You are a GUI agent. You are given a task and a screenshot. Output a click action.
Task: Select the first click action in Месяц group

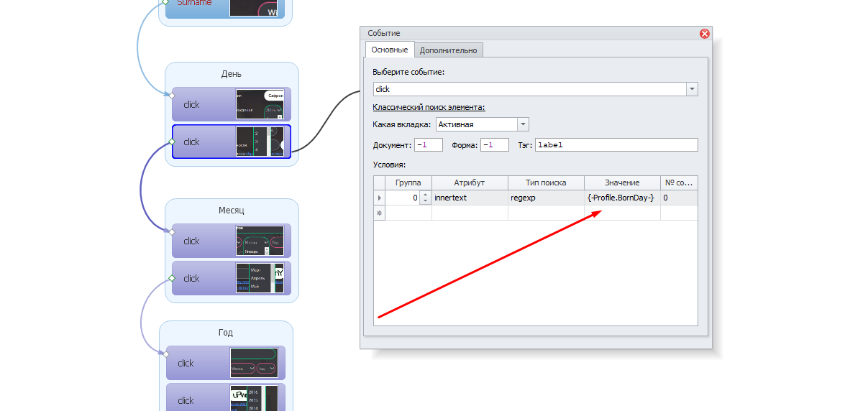click(232, 241)
